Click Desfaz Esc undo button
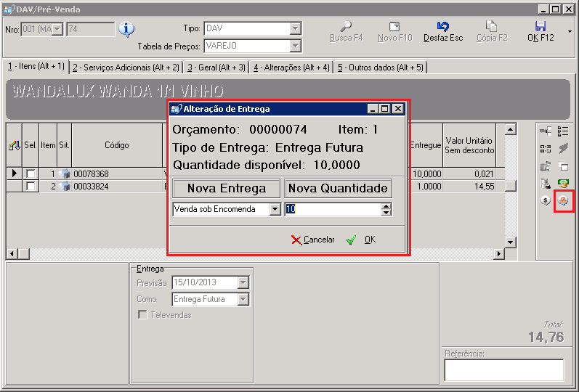 [x=442, y=32]
